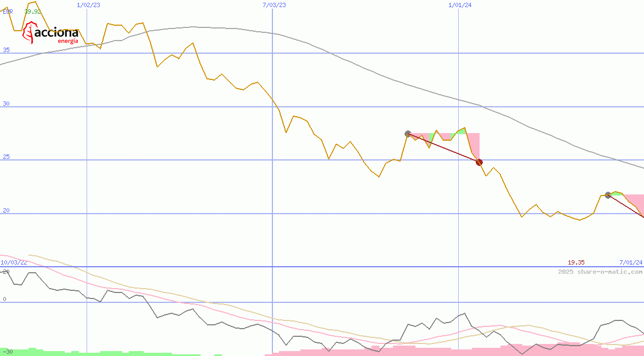This screenshot has width=644, height=356.
Task: Select the 1/02/23 date label
Action: click(x=89, y=5)
